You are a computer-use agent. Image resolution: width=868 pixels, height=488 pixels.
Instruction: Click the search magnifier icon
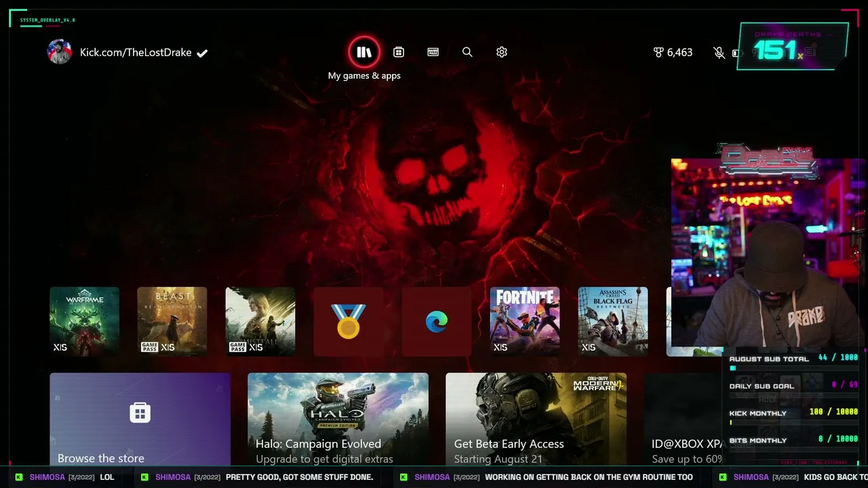coord(467,52)
